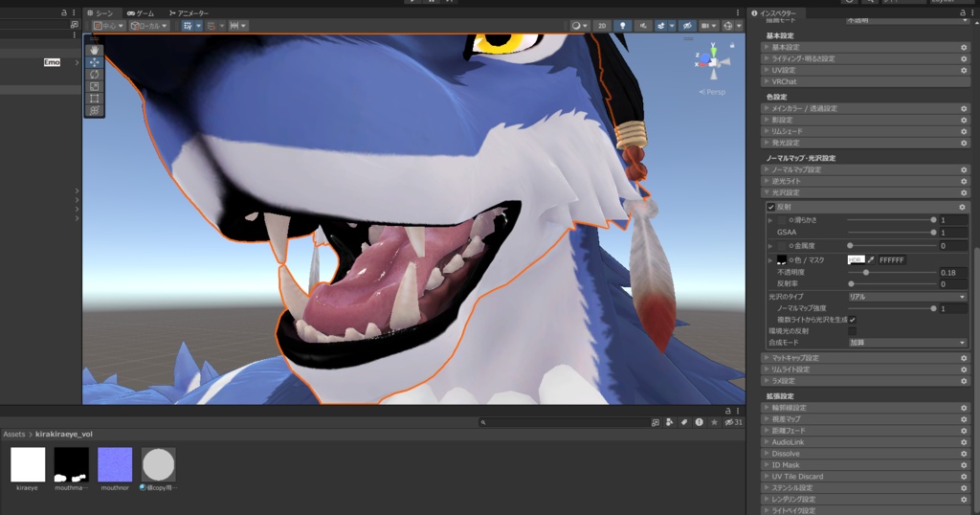Select the Hand view tool
The image size is (980, 515).
coord(95,50)
